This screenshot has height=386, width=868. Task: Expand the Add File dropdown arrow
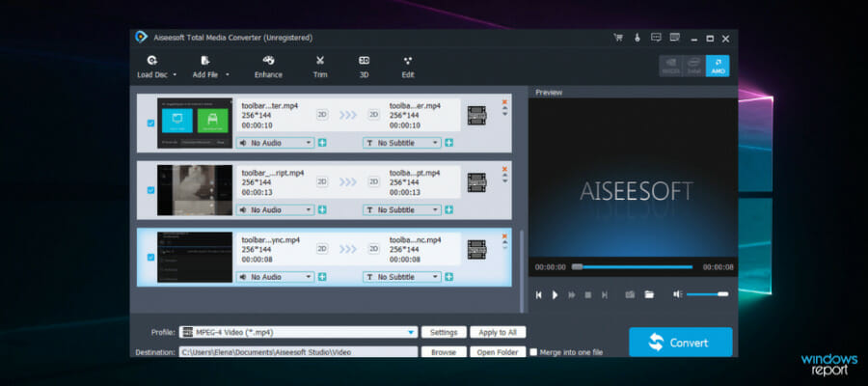point(227,74)
